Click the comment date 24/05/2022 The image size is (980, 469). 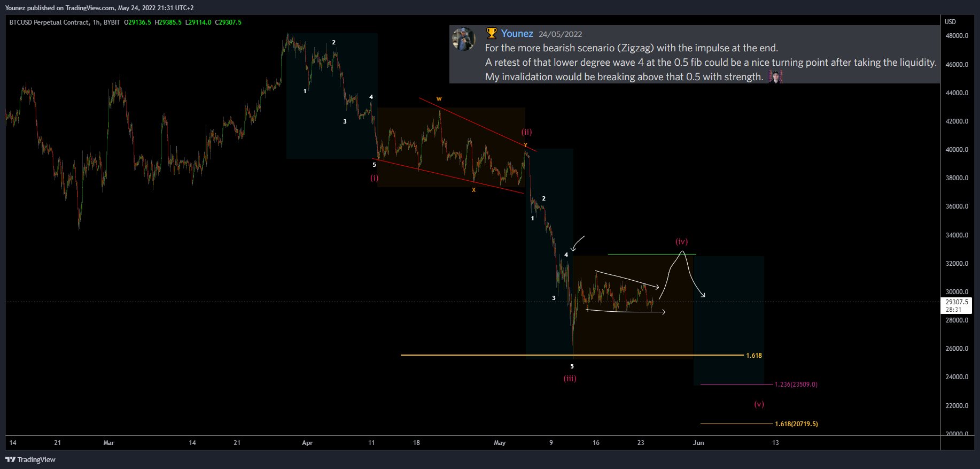click(x=560, y=34)
